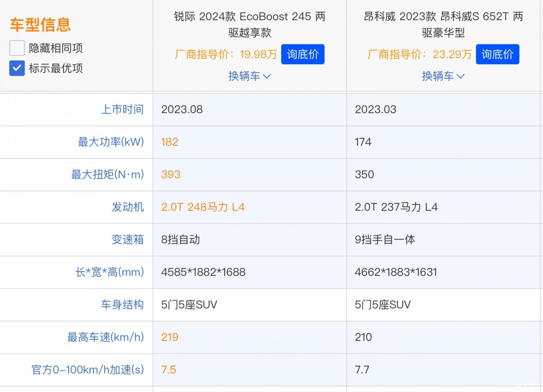Select the 2023.08 launch date cell

(x=182, y=109)
